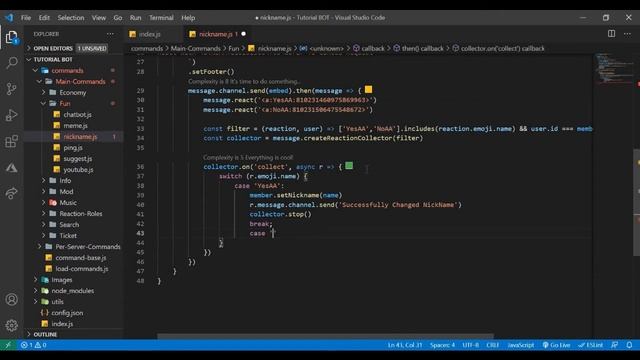Expand the Info folder
The width and height of the screenshot is (640, 360).
[x=73, y=180]
